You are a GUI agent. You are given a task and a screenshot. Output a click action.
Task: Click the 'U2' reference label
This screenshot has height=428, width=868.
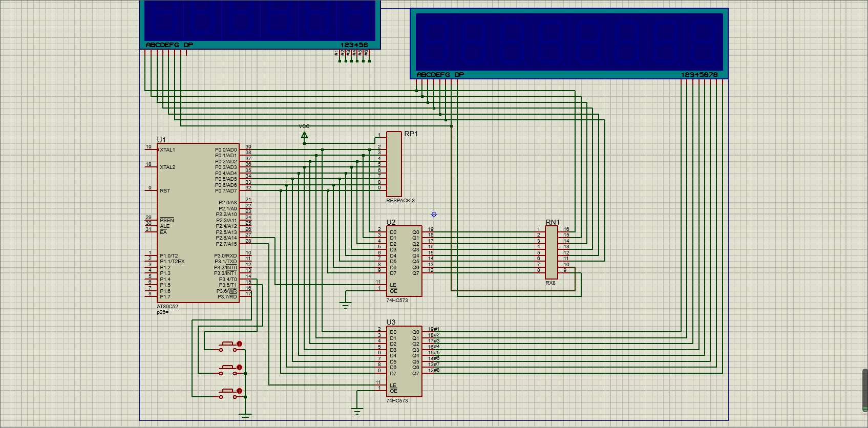pyautogui.click(x=391, y=222)
